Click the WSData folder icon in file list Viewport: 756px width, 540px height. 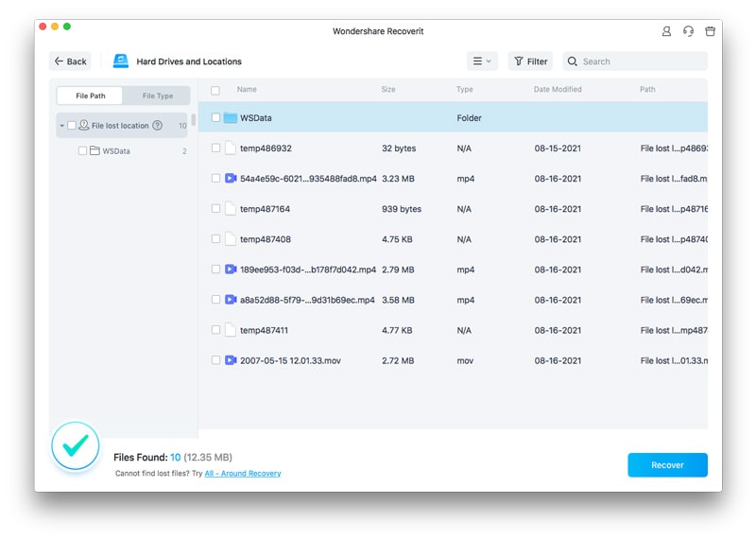pos(231,118)
